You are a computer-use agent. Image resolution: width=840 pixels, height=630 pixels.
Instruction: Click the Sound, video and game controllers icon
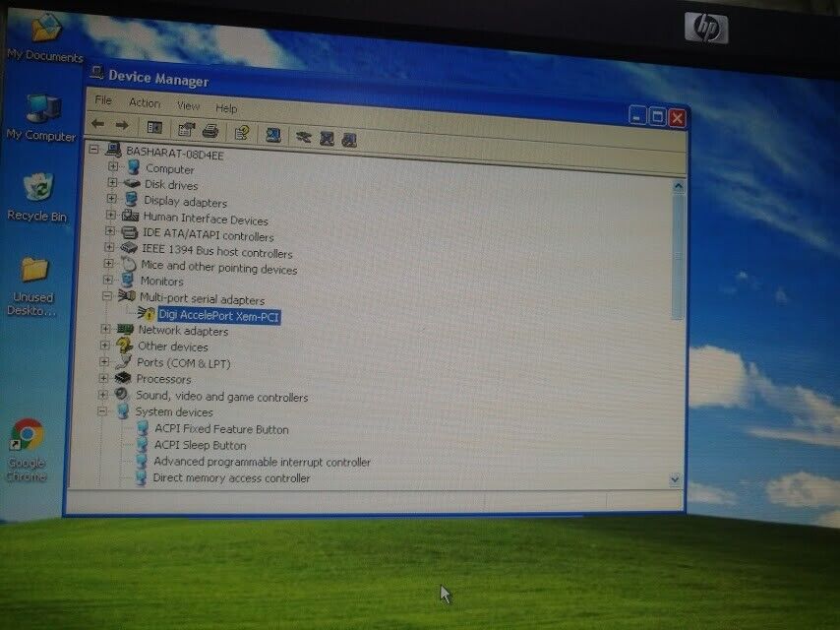(122, 394)
